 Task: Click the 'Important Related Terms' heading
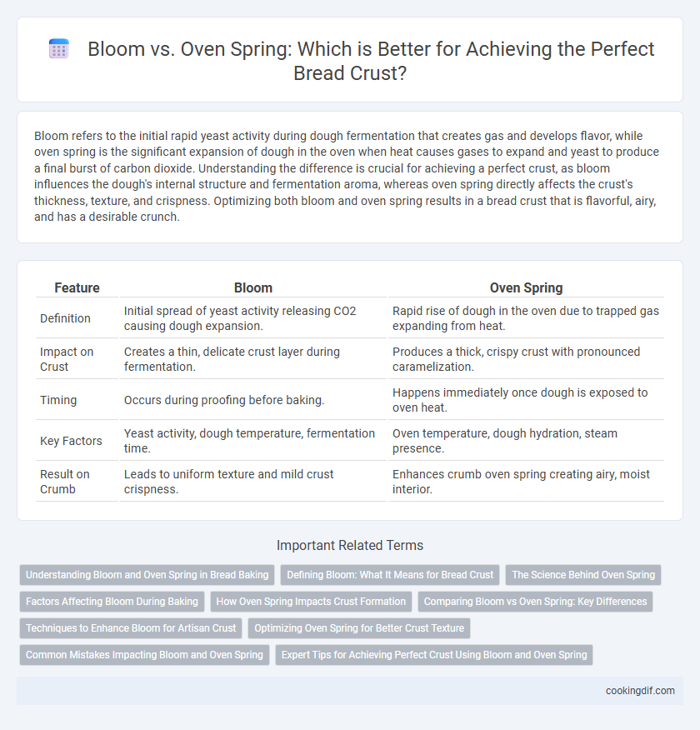coord(350,546)
